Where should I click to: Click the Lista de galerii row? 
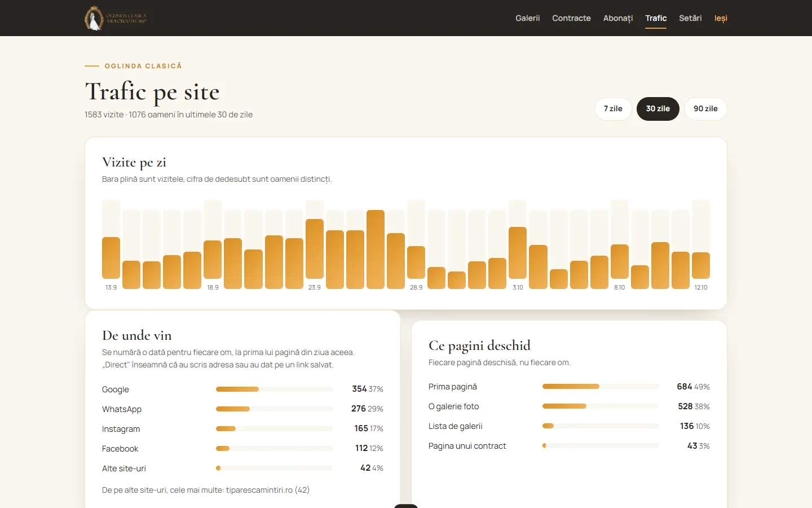(x=569, y=426)
